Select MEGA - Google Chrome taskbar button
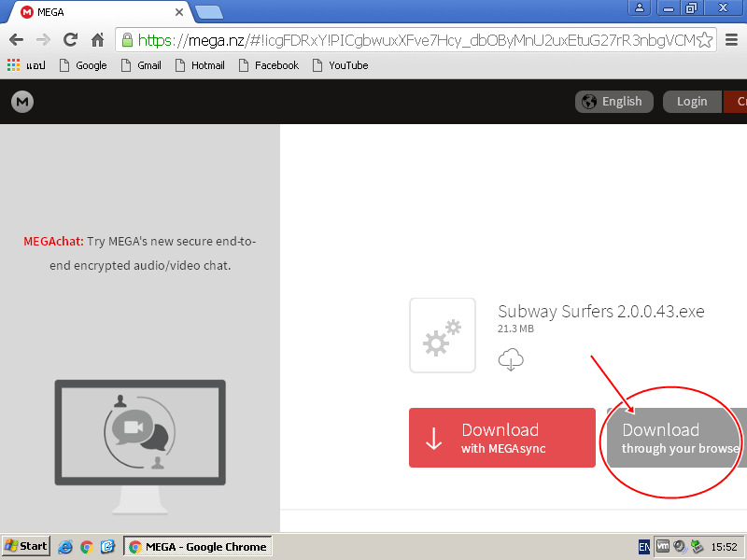Screen dimensions: 747x560 click(x=198, y=546)
